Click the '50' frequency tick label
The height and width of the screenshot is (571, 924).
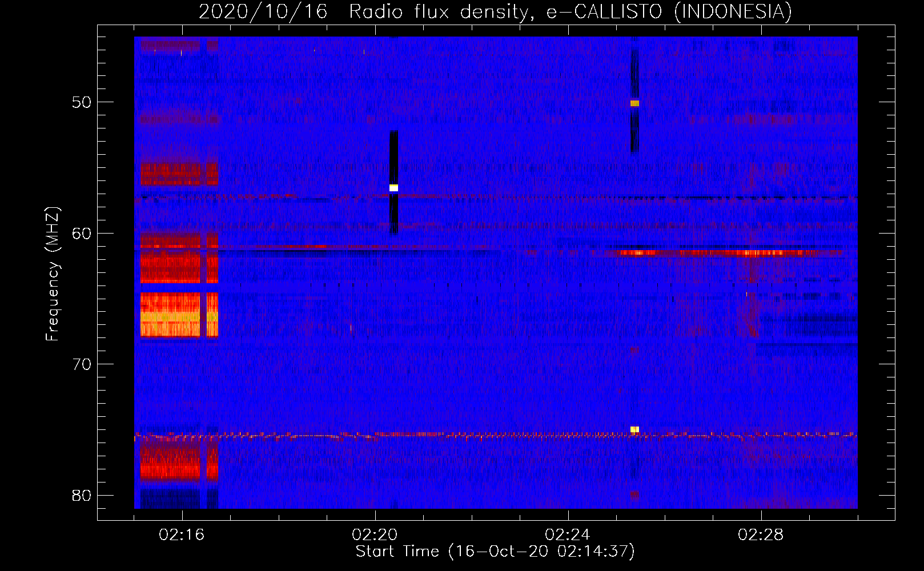pyautogui.click(x=82, y=102)
